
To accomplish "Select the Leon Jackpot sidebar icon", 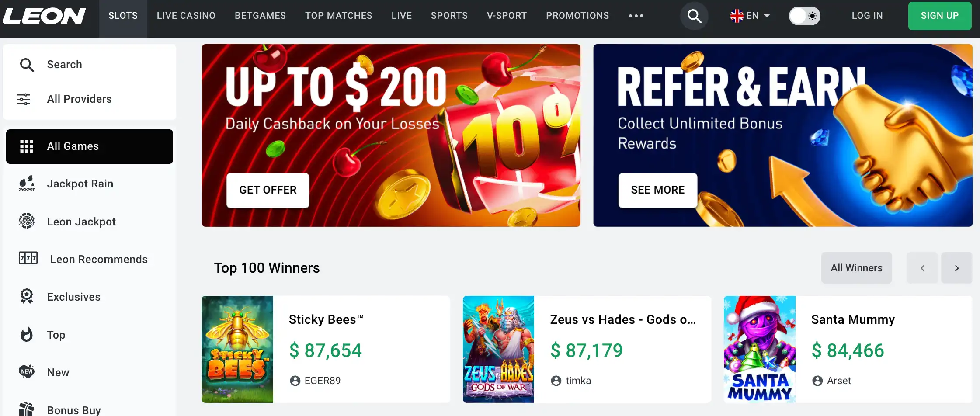I will pyautogui.click(x=27, y=221).
